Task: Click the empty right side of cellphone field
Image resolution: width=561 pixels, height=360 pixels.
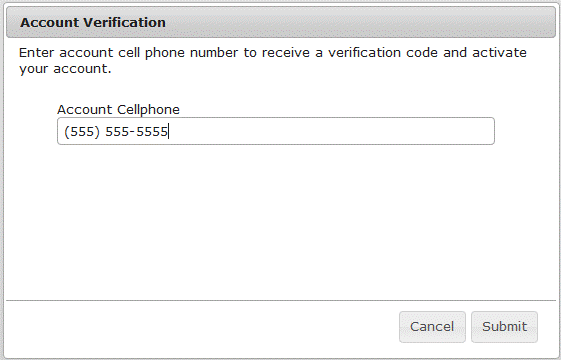Action: pyautogui.click(x=331, y=131)
